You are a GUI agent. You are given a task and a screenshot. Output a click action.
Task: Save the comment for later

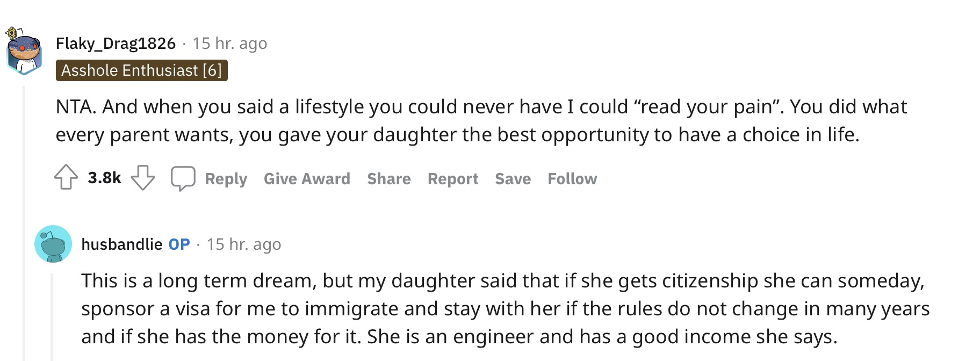pos(513,179)
